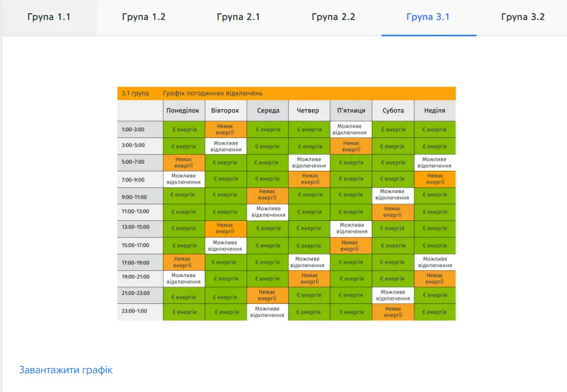This screenshot has width=567, height=392.
Task: Select the Вівторок column header
Action: [x=225, y=111]
